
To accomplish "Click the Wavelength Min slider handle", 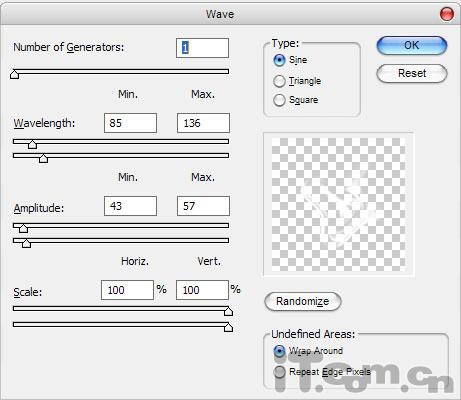I will [x=32, y=144].
